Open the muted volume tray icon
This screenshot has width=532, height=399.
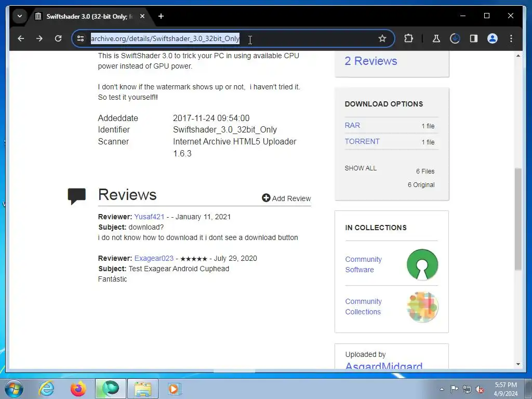click(x=480, y=389)
